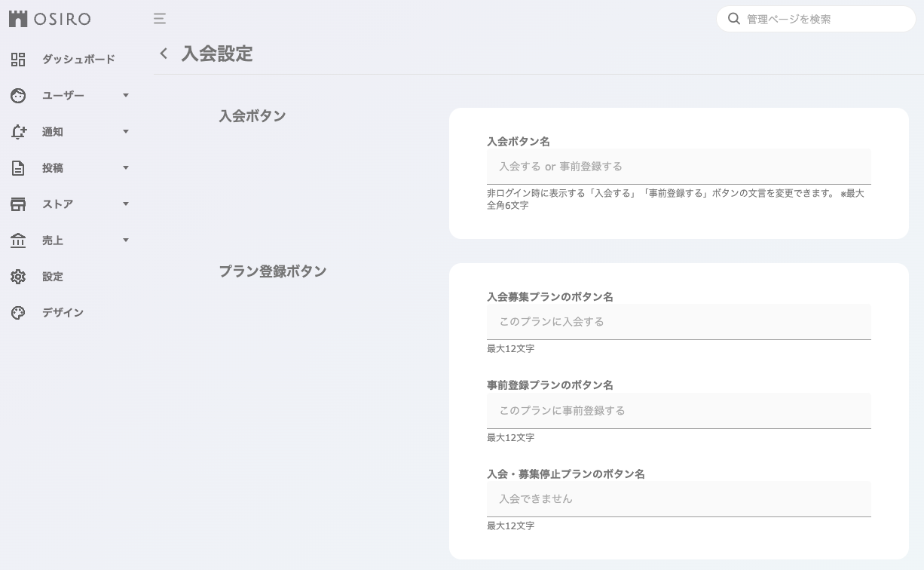The width and height of the screenshot is (924, 570).
Task: Click the 入会設定 page title
Action: click(216, 54)
